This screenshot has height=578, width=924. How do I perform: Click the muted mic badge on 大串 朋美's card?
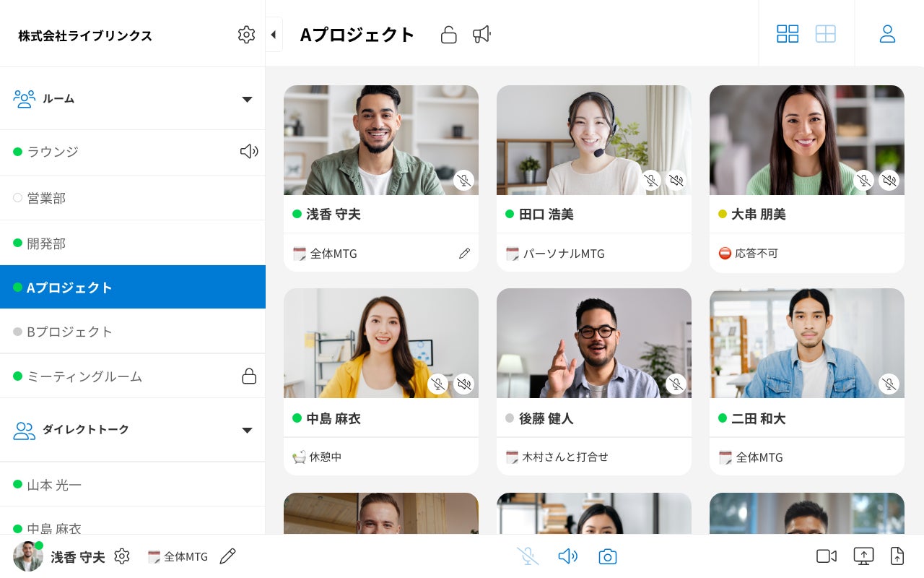click(x=864, y=180)
